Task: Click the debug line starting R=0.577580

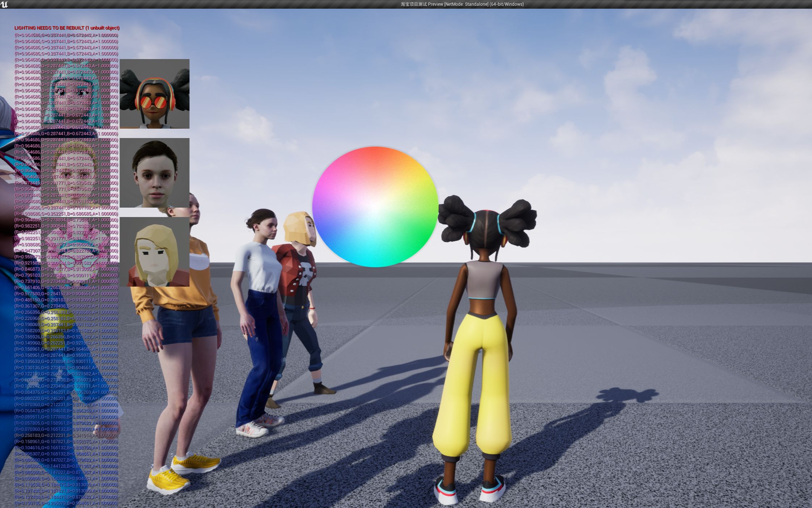Action: pyautogui.click(x=66, y=294)
